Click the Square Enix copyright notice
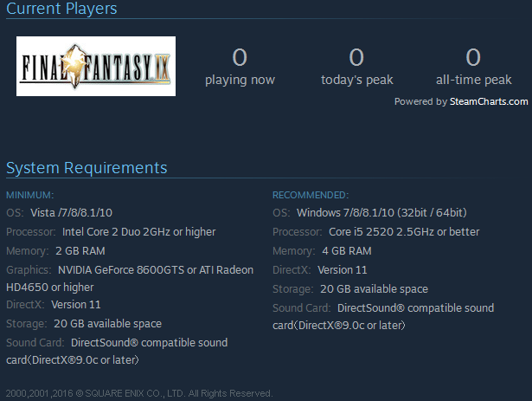 click(139, 393)
